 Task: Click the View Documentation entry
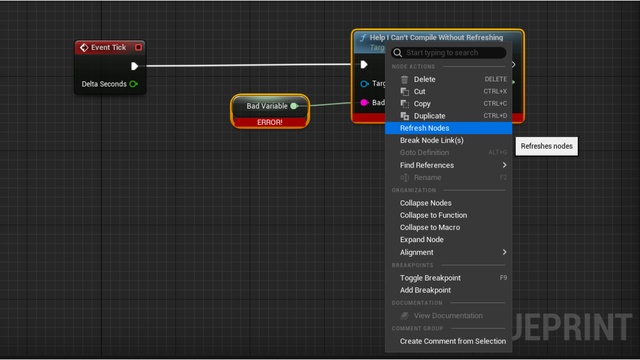(449, 316)
